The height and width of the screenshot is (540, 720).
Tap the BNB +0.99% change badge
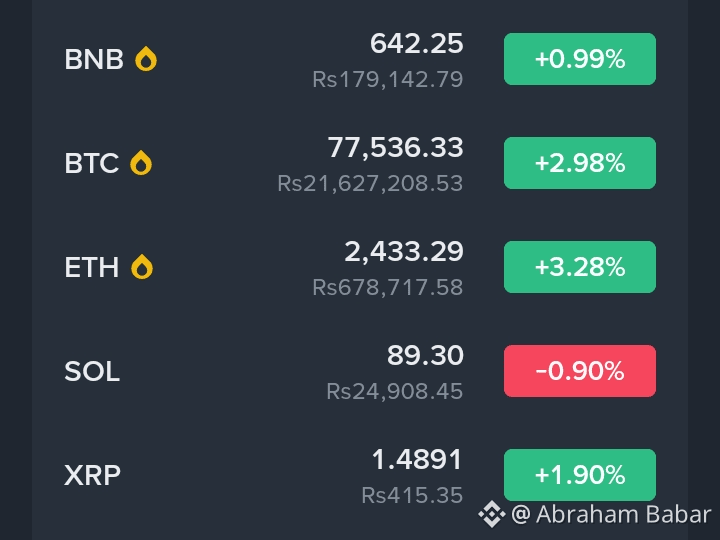[x=579, y=59]
